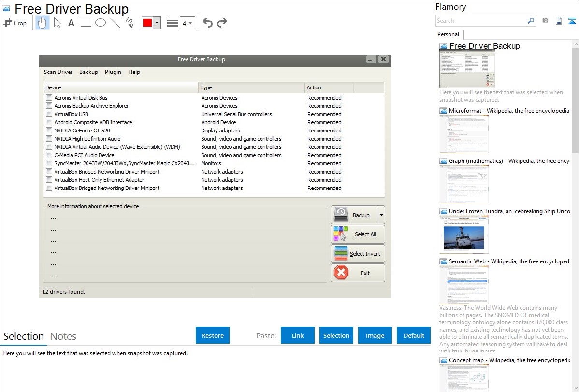Click the undo arrow
579x392 pixels.
(207, 23)
